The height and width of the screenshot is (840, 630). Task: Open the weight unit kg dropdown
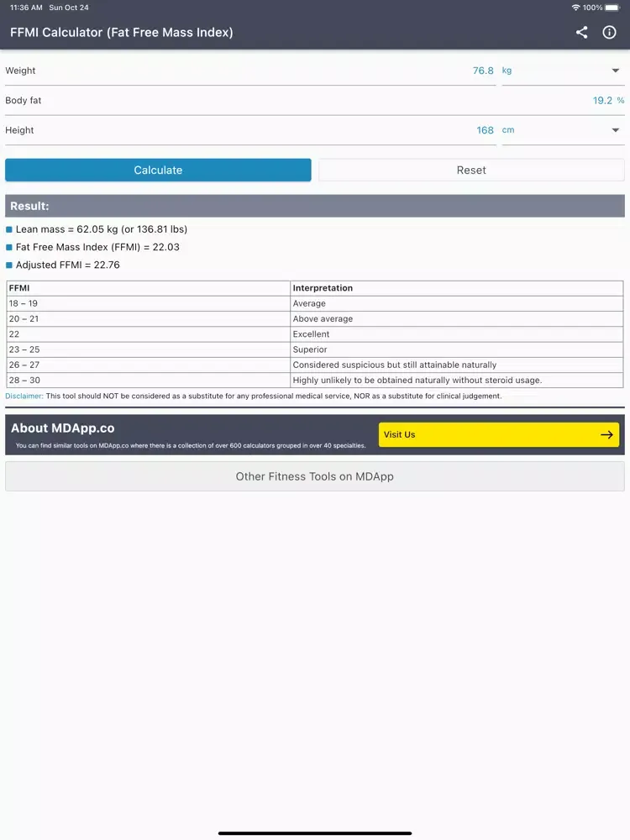(x=563, y=71)
